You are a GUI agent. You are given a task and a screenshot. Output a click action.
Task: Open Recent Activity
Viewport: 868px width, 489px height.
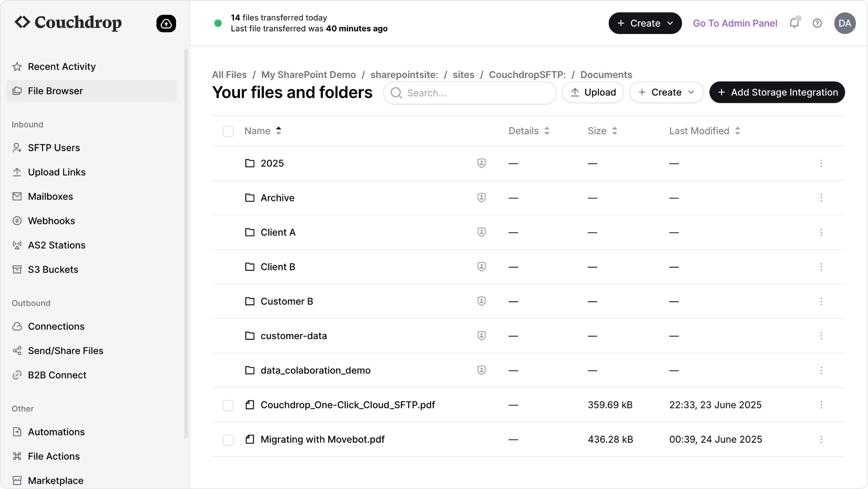(x=61, y=66)
